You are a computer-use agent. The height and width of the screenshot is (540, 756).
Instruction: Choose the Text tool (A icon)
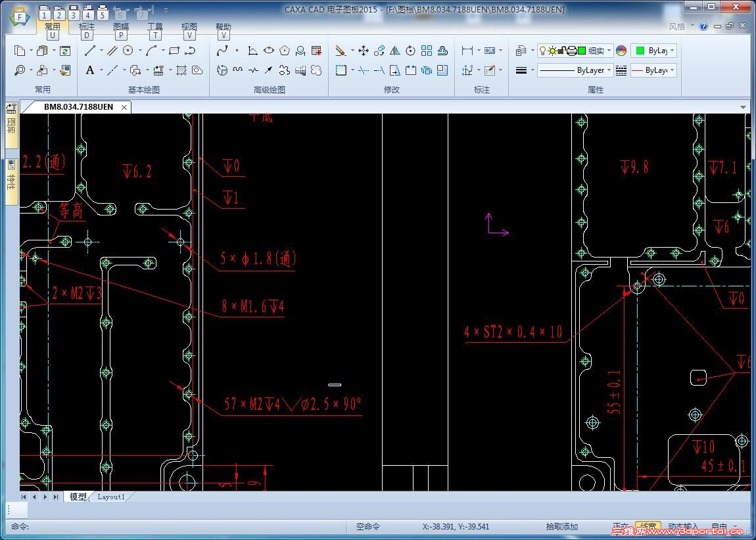tap(90, 70)
